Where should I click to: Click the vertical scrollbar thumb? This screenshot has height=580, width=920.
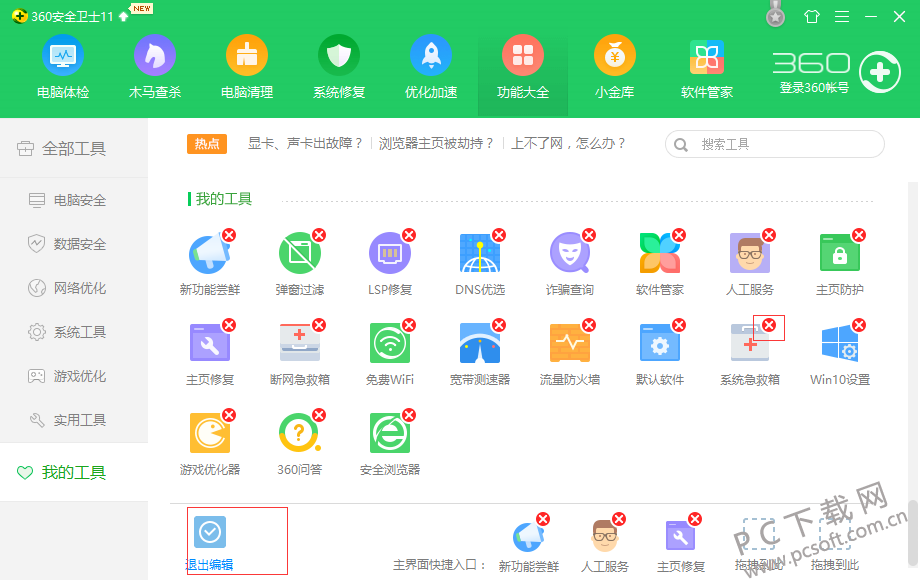[912, 531]
